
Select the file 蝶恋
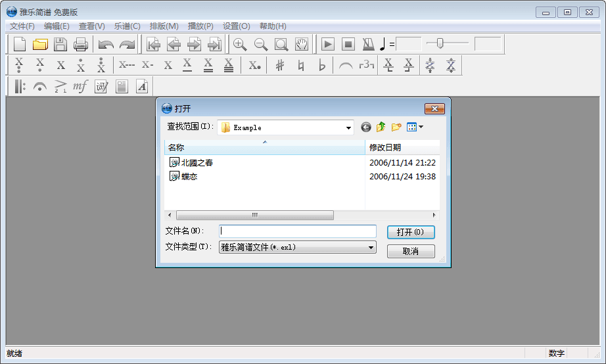(183, 177)
